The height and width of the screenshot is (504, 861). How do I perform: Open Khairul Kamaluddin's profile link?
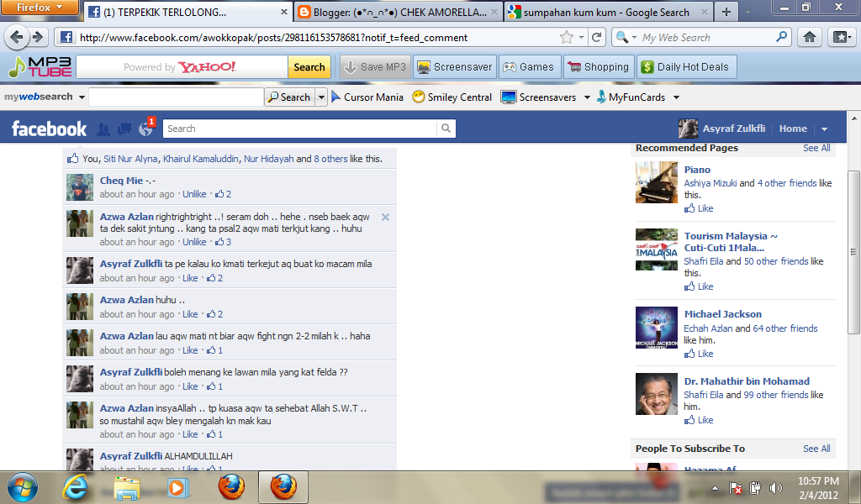[x=200, y=159]
